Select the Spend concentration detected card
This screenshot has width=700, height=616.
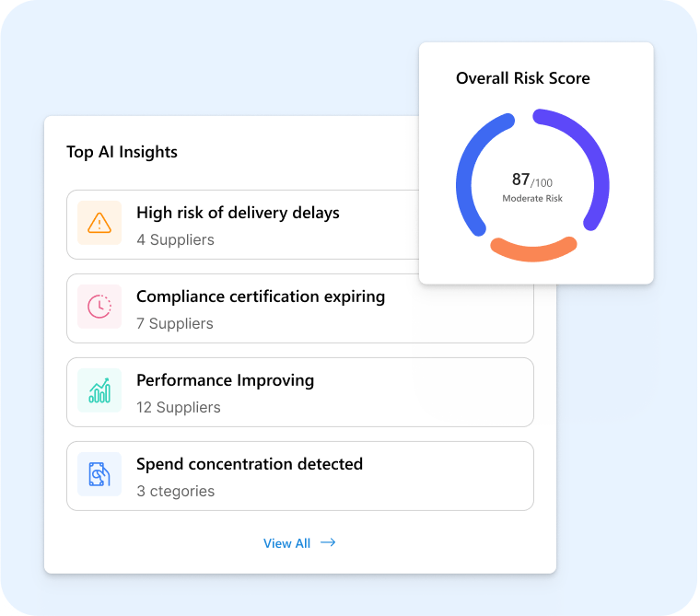(x=300, y=476)
